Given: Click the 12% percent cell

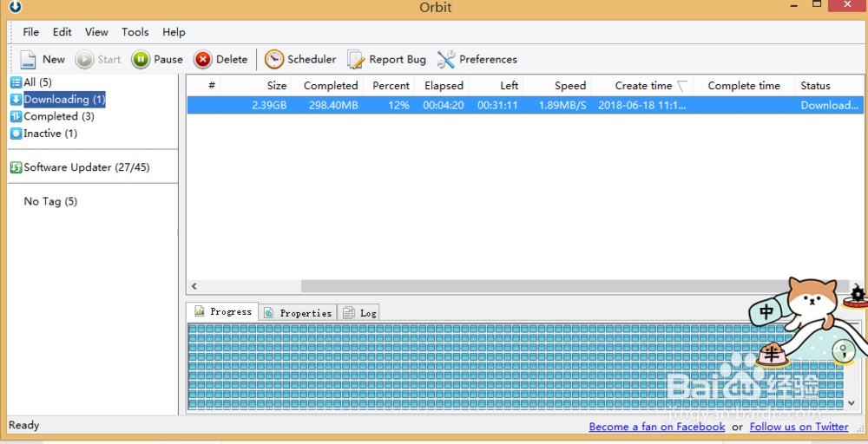Looking at the screenshot, I should 398,105.
